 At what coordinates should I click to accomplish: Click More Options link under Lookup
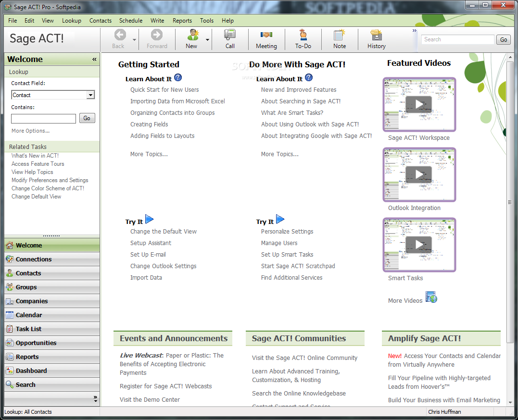30,131
